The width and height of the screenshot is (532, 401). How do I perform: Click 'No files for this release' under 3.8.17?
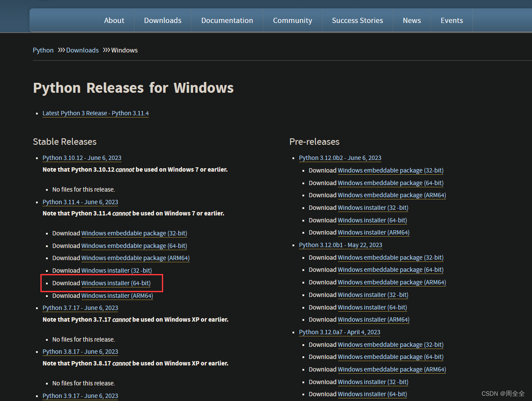pos(84,383)
